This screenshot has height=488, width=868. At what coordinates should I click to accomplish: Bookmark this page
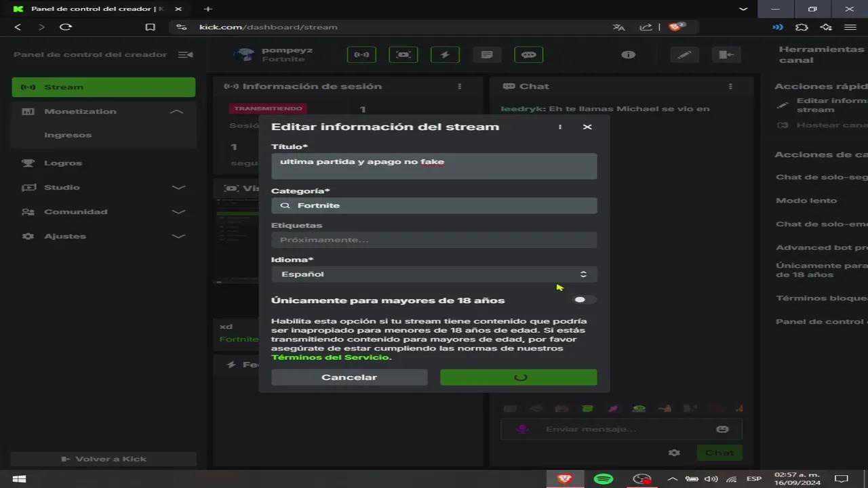click(151, 27)
